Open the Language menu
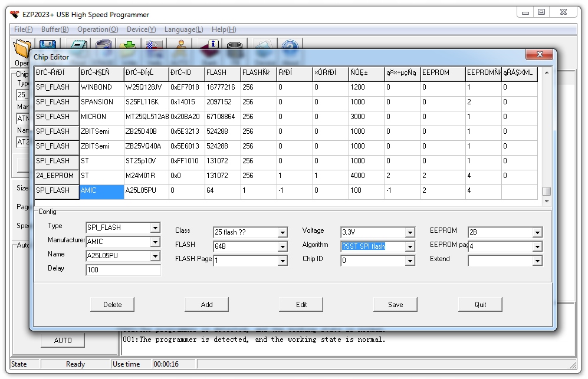588x379 pixels. [x=183, y=29]
